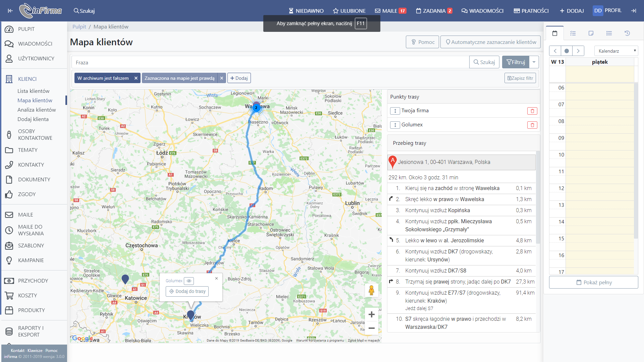644x362 pixels.
Task: Switch to notes tab in right panel
Action: click(591, 33)
